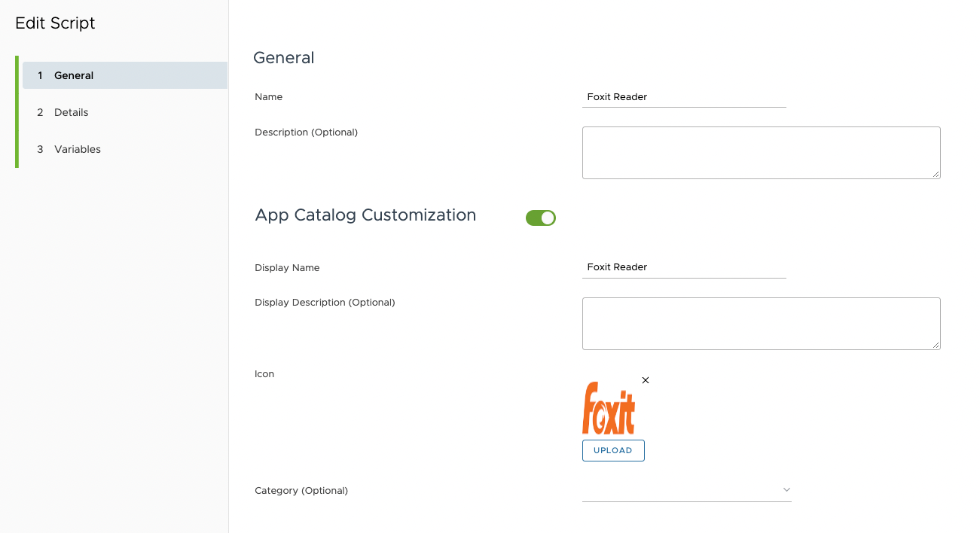
Task: Go to the Details step
Action: pyautogui.click(x=72, y=112)
